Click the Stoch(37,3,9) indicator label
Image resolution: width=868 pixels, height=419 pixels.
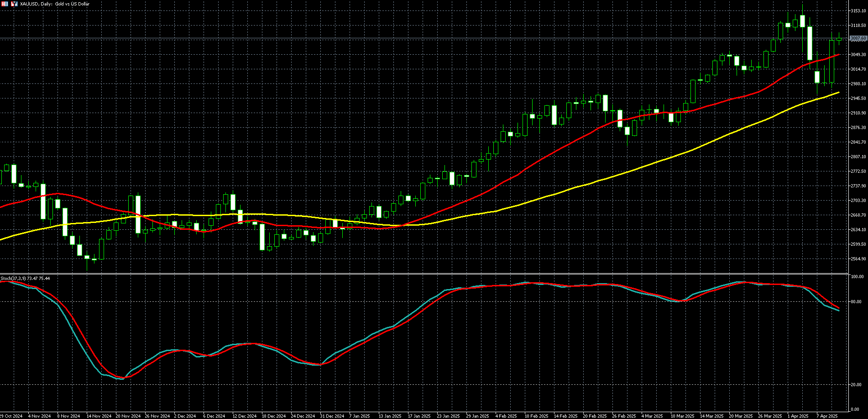click(x=25, y=278)
